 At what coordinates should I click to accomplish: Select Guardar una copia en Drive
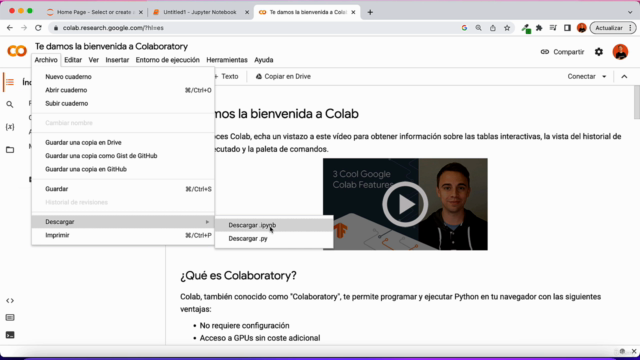click(x=123, y=142)
